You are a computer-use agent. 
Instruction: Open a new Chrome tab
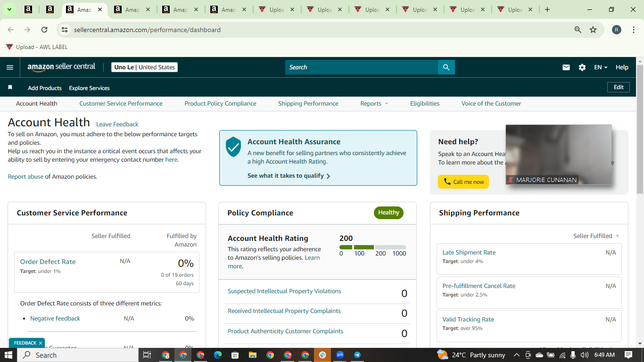pos(547,9)
